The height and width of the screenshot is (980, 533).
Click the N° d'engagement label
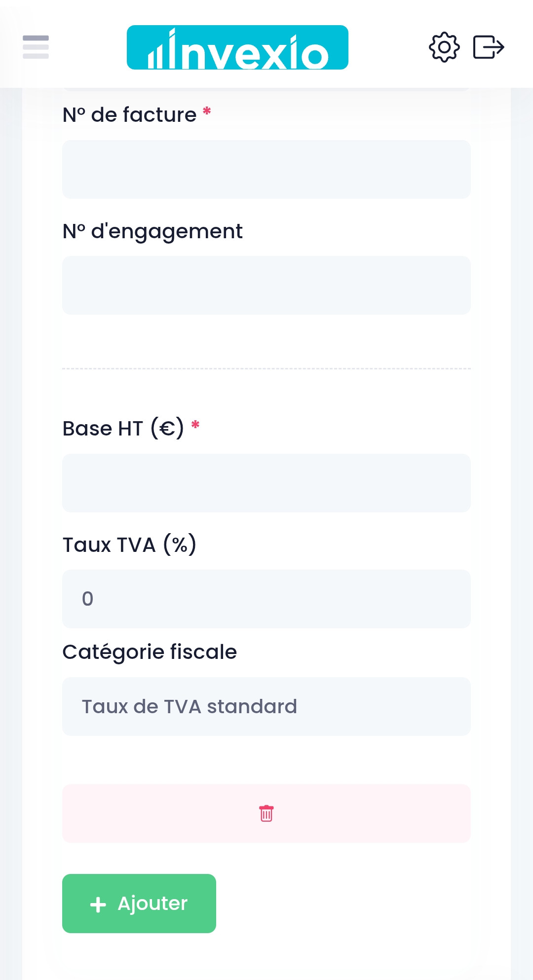(x=152, y=230)
